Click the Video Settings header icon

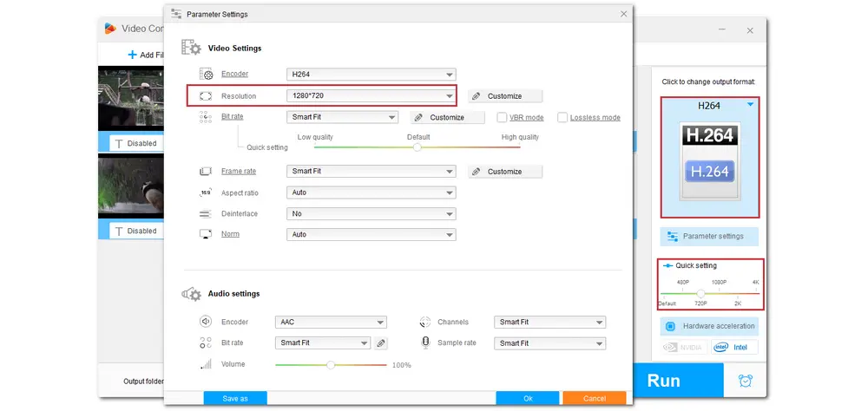click(191, 48)
